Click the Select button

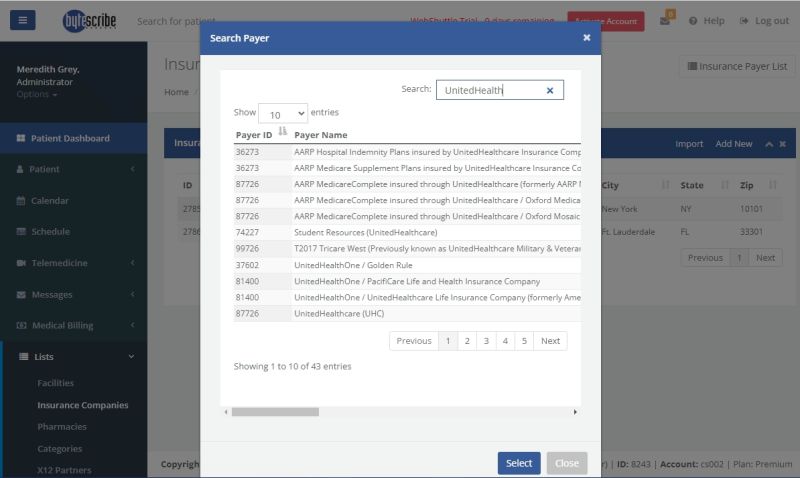point(518,463)
